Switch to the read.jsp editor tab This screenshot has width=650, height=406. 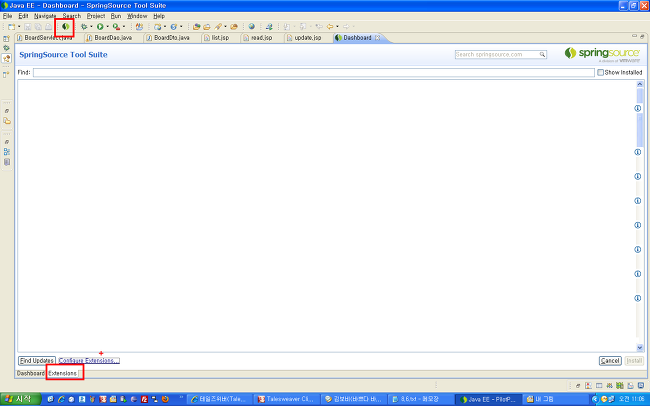[261, 38]
